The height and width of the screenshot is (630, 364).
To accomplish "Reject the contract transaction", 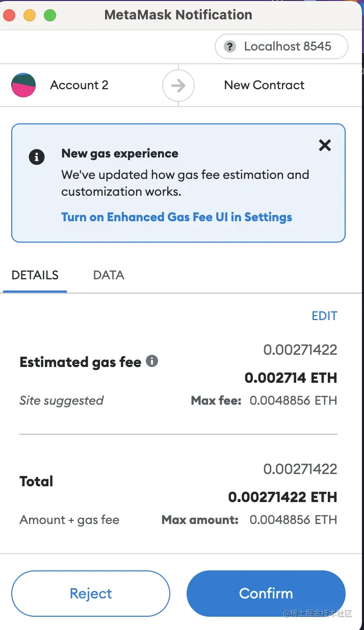I will pyautogui.click(x=91, y=593).
